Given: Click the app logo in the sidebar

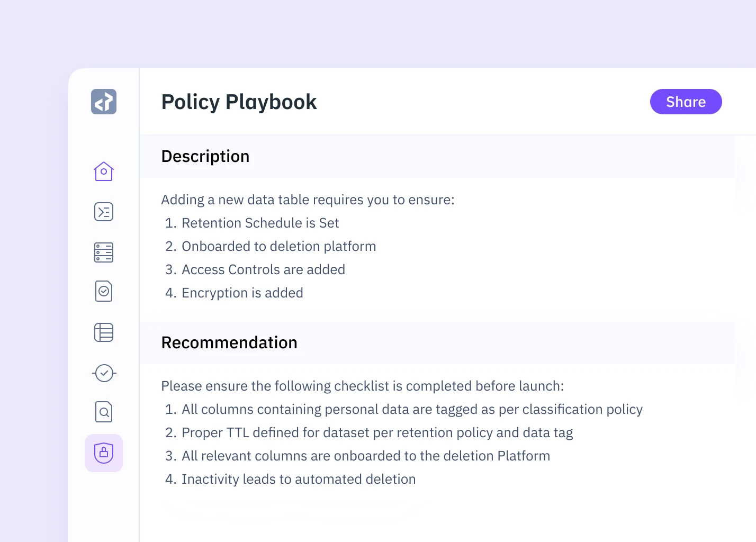Looking at the screenshot, I should click(x=104, y=102).
